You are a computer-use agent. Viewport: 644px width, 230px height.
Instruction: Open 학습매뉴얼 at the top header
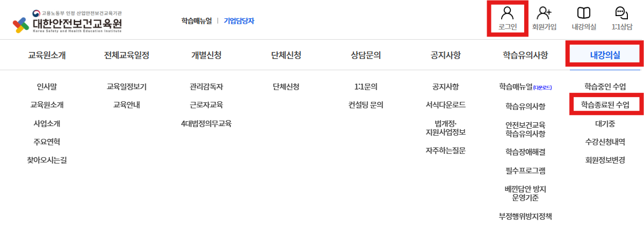[197, 21]
